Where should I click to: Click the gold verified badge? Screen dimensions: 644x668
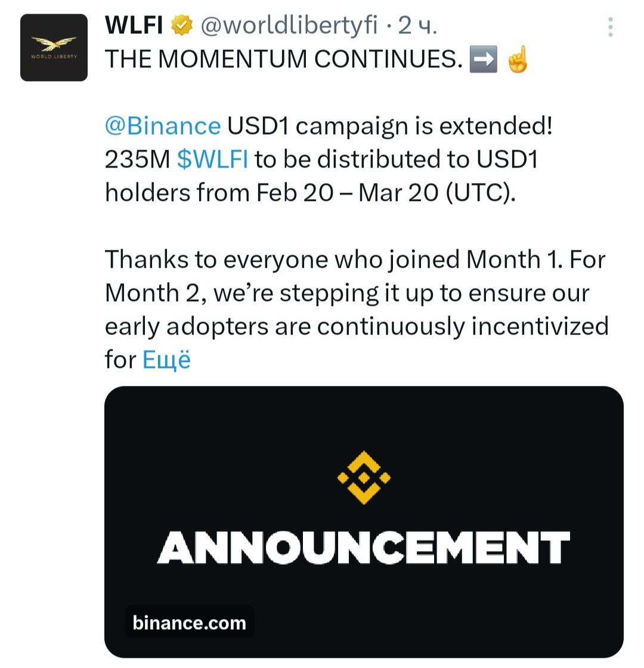pyautogui.click(x=182, y=26)
